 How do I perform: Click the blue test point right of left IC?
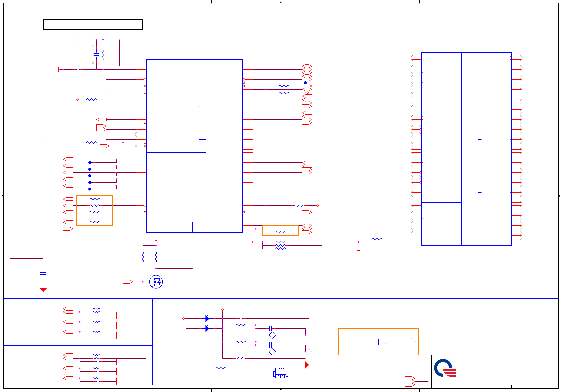click(x=305, y=83)
